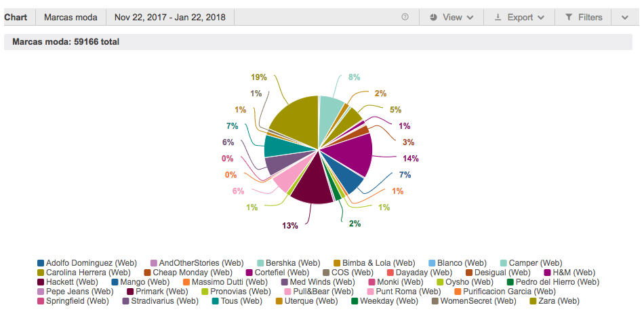
Task: Toggle the Primark (Web) legend entry
Action: (x=158, y=292)
